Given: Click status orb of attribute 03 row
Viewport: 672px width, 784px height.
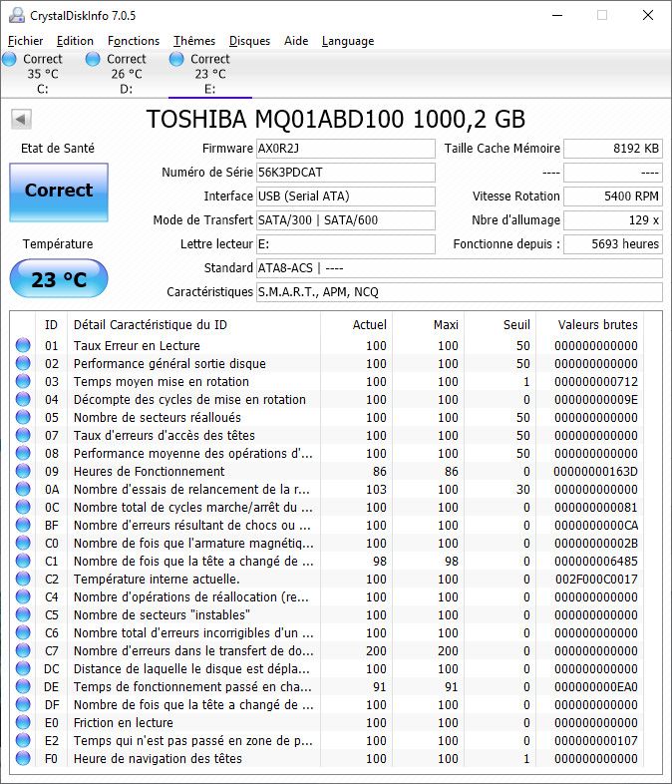Looking at the screenshot, I should click(x=23, y=381).
